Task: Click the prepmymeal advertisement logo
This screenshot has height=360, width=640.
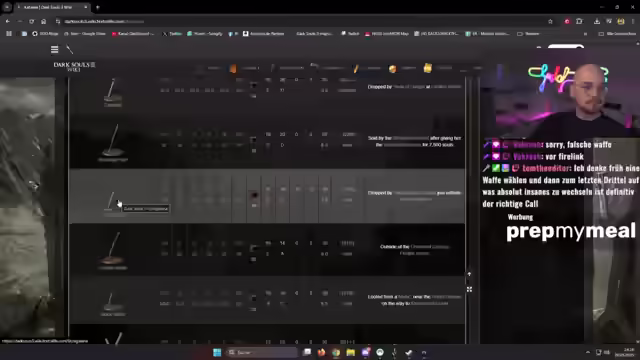Action: (571, 231)
